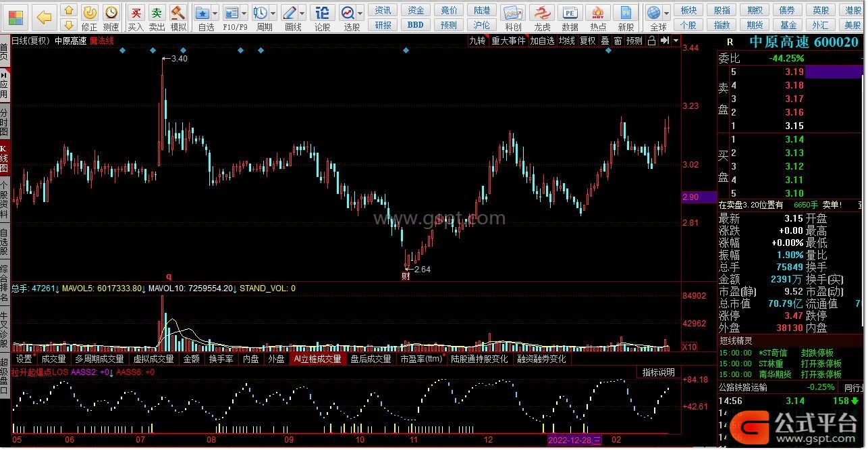Go back with the yellow left arrow
868x450 pixels.
point(44,17)
